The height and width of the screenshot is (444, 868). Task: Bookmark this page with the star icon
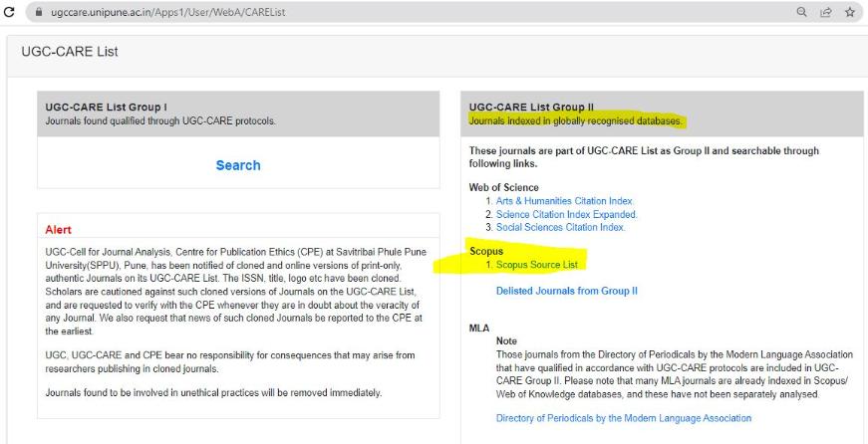[x=850, y=12]
